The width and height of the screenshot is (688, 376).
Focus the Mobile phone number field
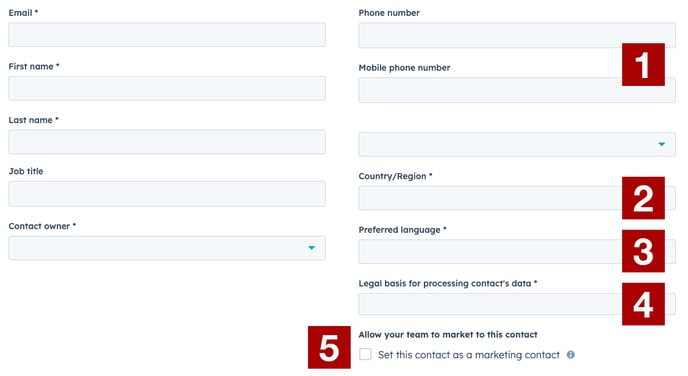pyautogui.click(x=517, y=90)
